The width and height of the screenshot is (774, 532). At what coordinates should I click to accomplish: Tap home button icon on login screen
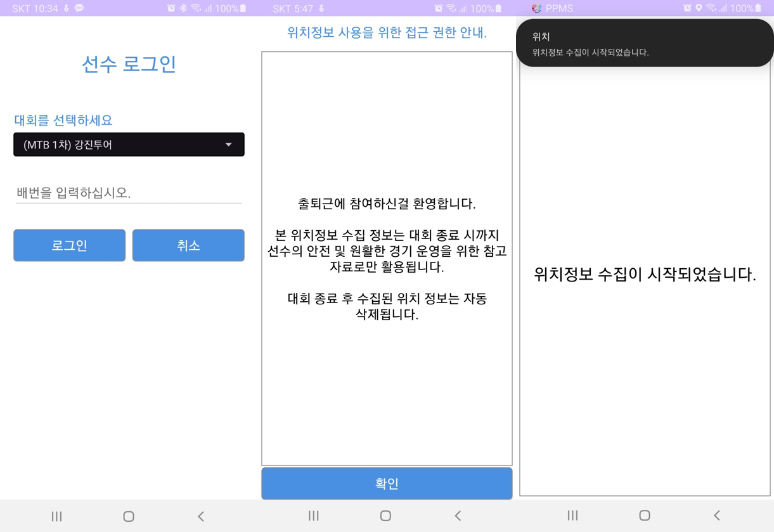pos(129,516)
